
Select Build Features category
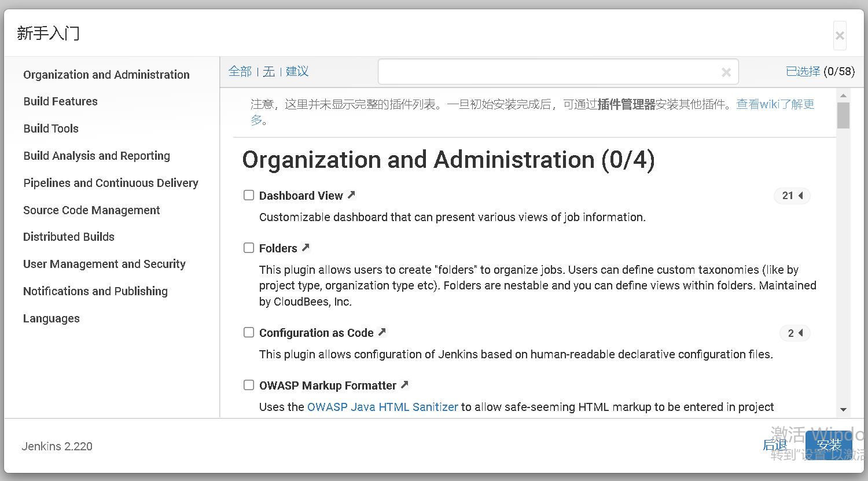pos(61,101)
